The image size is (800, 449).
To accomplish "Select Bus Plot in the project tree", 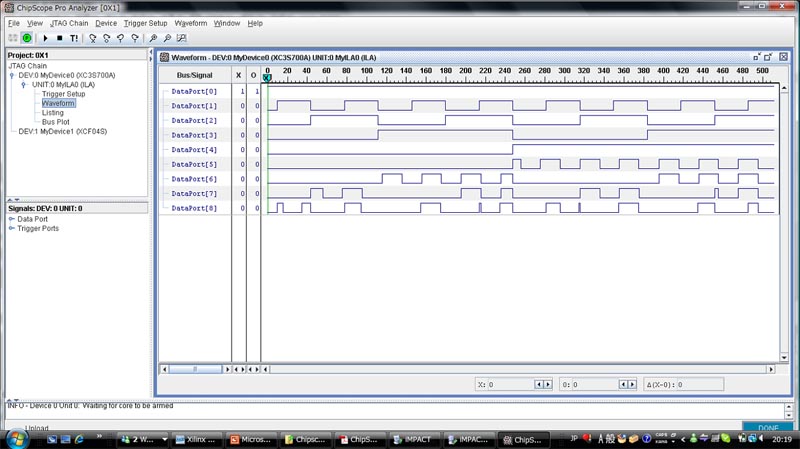I will tap(56, 122).
